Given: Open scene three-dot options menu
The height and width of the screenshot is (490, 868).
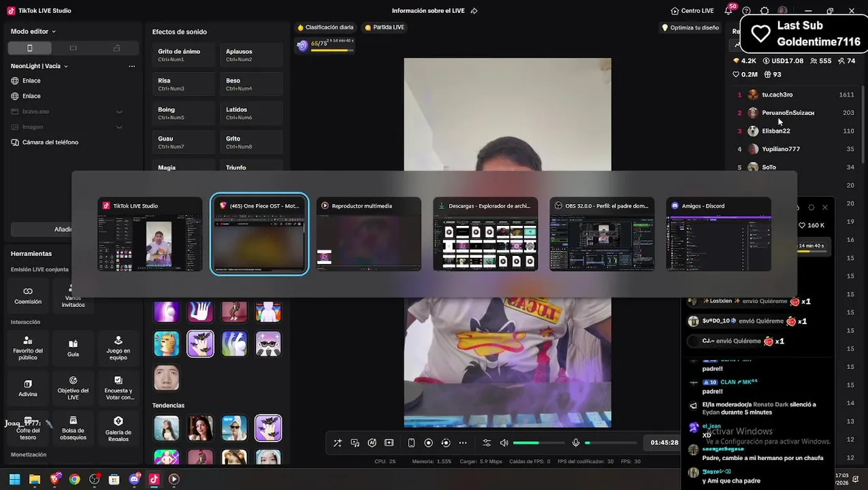Looking at the screenshot, I should pyautogui.click(x=132, y=66).
